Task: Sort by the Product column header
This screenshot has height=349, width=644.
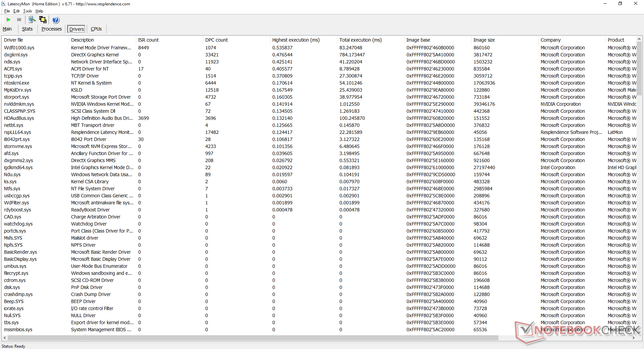Action: click(x=621, y=40)
